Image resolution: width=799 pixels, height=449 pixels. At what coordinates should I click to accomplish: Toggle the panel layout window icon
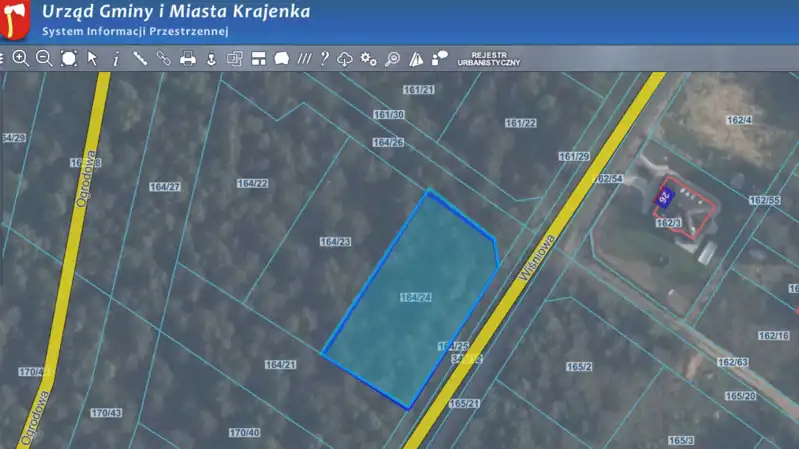coord(259,59)
